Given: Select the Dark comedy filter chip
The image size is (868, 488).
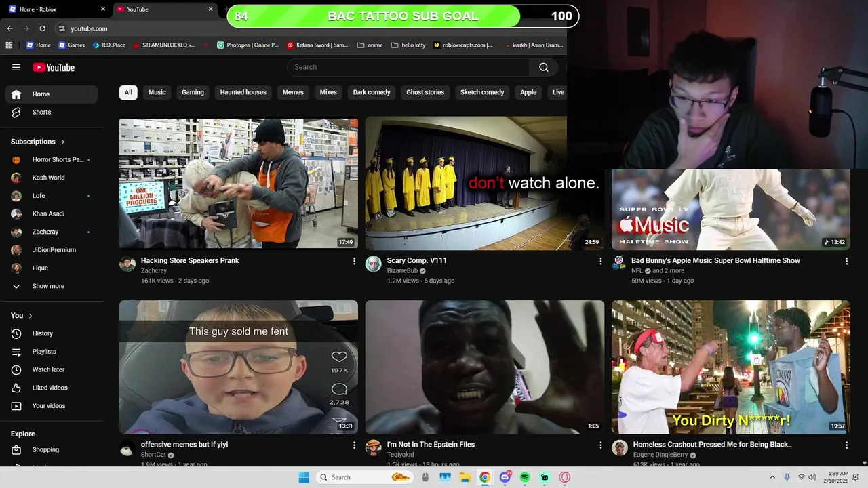Looking at the screenshot, I should click(x=372, y=92).
